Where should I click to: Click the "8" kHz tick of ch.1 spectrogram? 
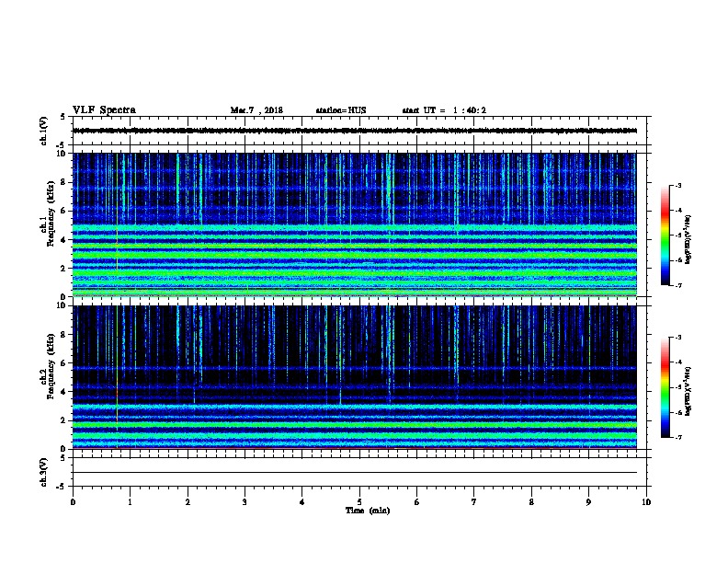click(63, 182)
